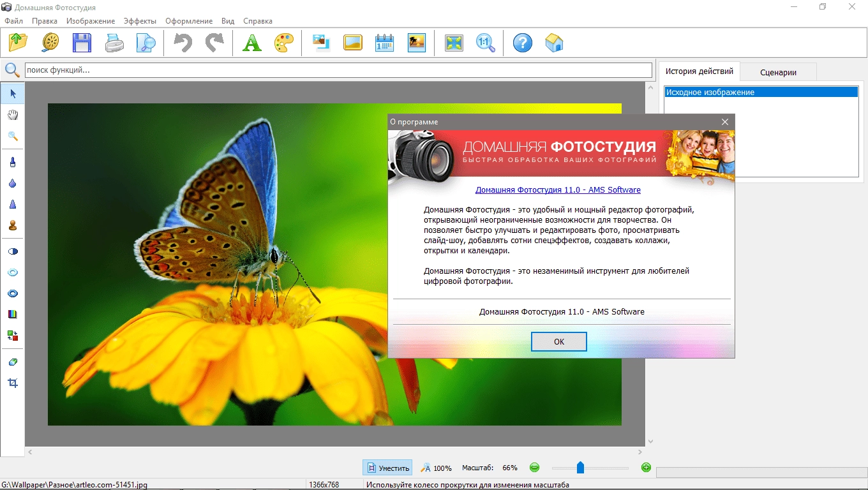868x490 pixels.
Task: Open the Файл menu
Action: tap(13, 21)
